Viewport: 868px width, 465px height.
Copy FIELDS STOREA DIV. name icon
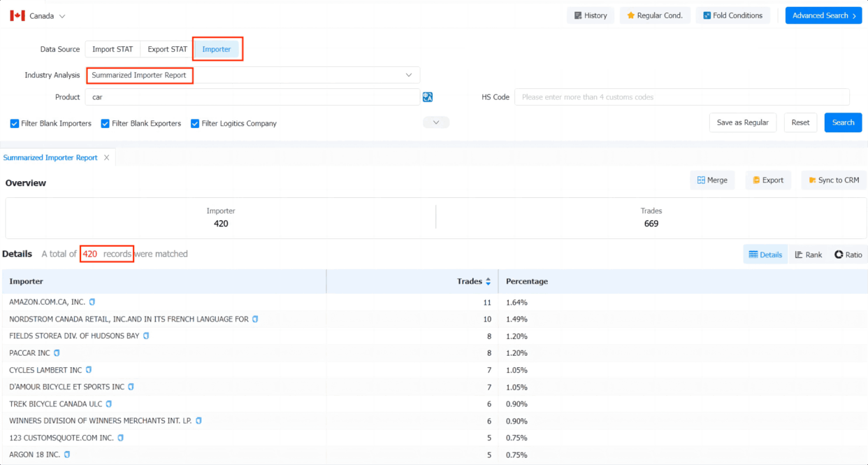pyautogui.click(x=146, y=336)
